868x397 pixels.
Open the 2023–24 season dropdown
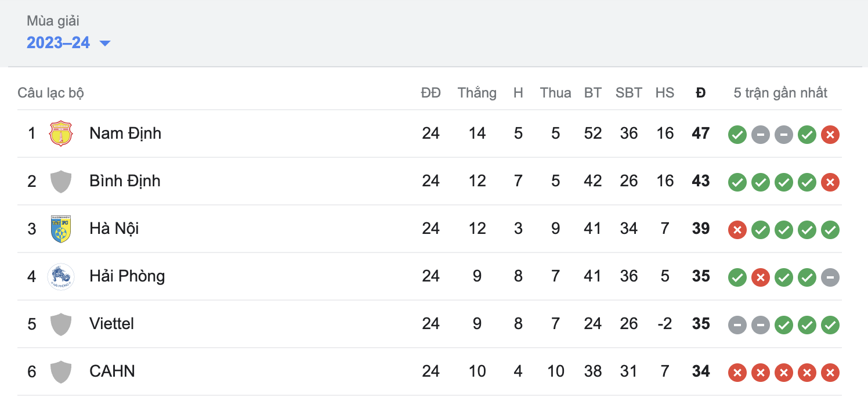tap(58, 43)
